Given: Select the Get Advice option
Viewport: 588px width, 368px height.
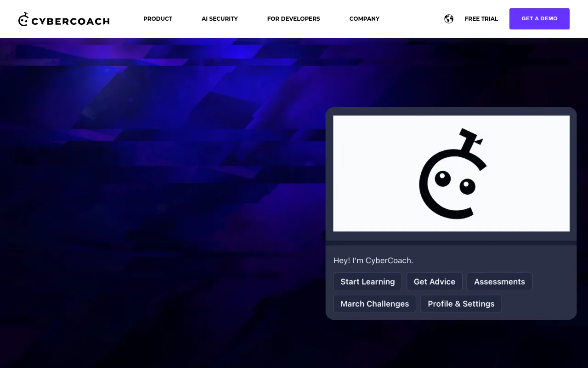Looking at the screenshot, I should coord(435,282).
